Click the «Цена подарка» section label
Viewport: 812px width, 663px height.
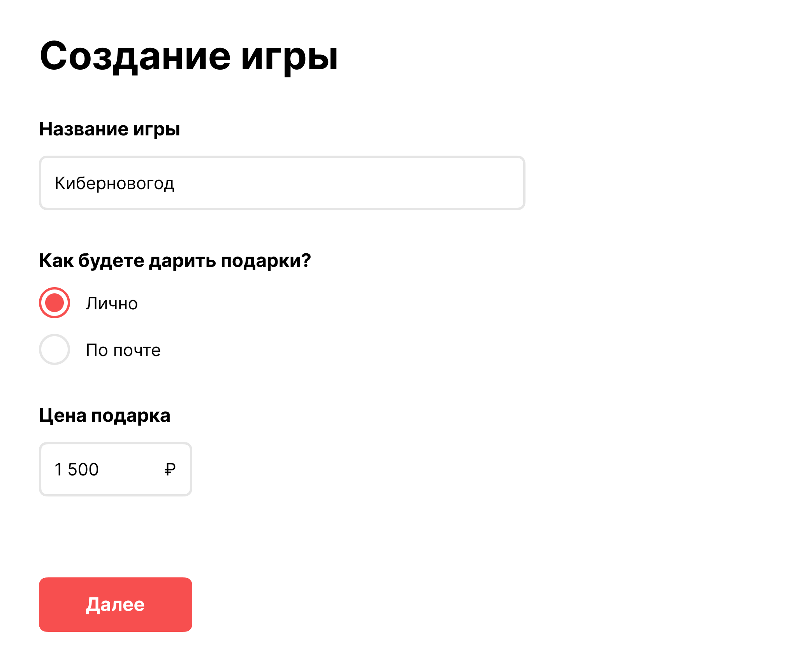tap(104, 415)
